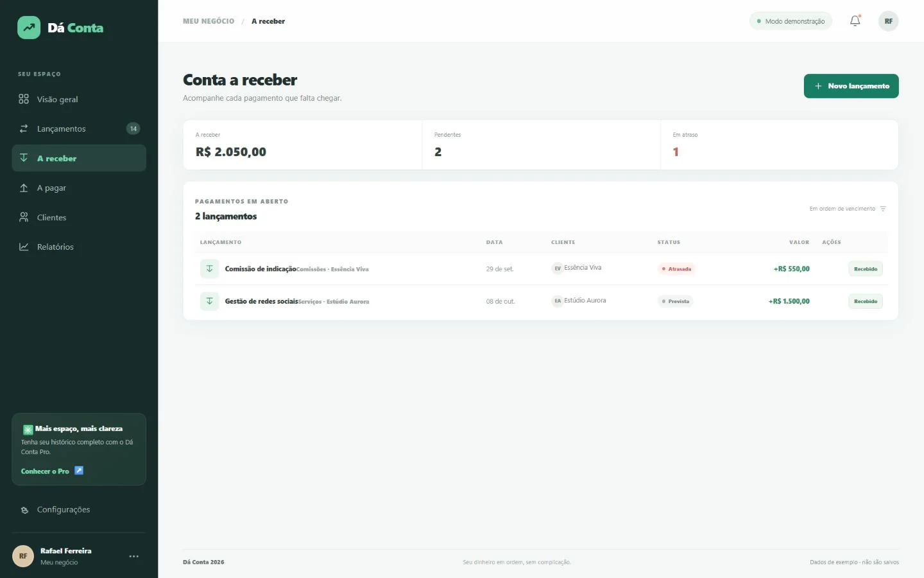Click the Pendentes summary card

[x=541, y=145]
